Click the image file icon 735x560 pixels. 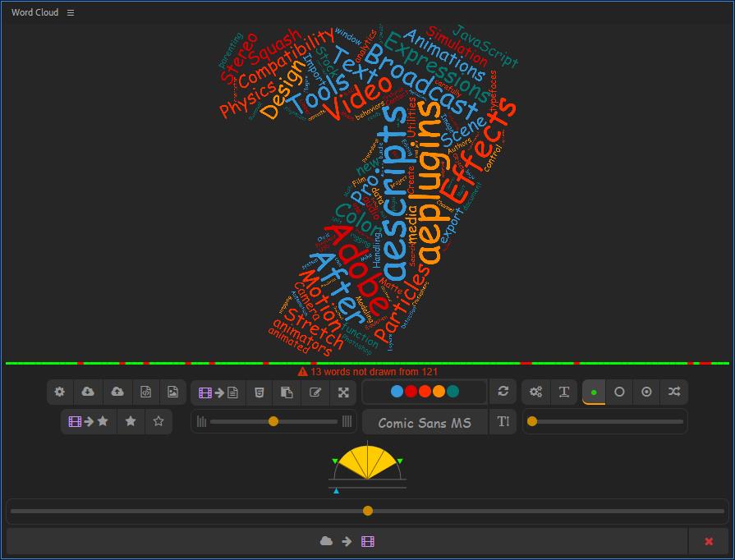(173, 392)
